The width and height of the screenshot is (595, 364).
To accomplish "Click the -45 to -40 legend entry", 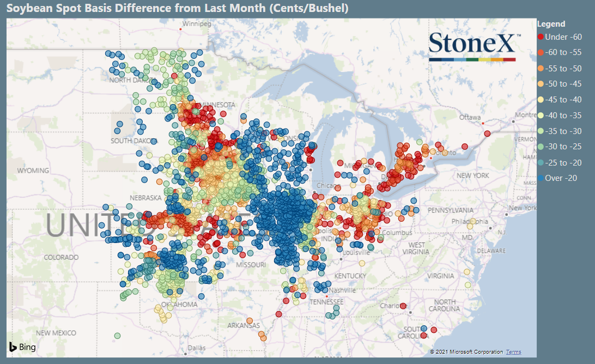I will [x=560, y=99].
